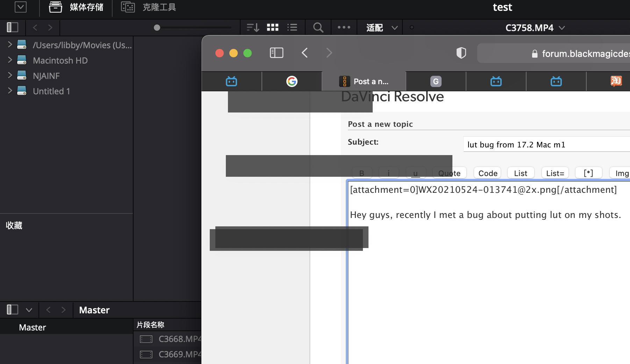Switch to the Google tab in Safari
Image resolution: width=630 pixels, height=364 pixels.
point(292,81)
